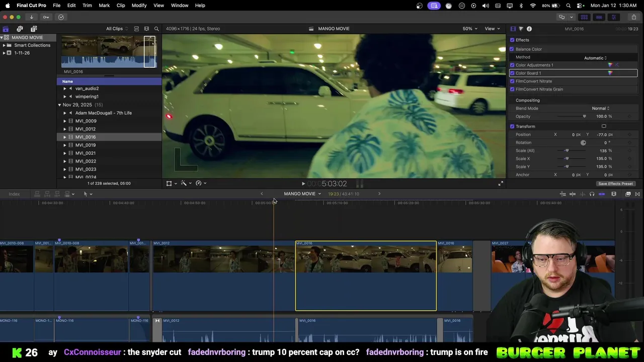Show the Effects browser icon

click(x=628, y=194)
